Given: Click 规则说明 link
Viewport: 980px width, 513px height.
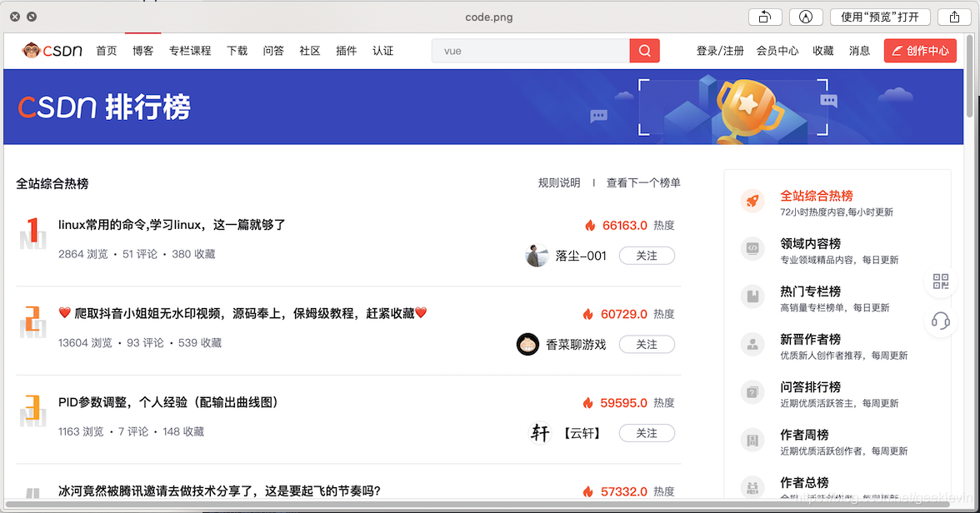Looking at the screenshot, I should [559, 182].
